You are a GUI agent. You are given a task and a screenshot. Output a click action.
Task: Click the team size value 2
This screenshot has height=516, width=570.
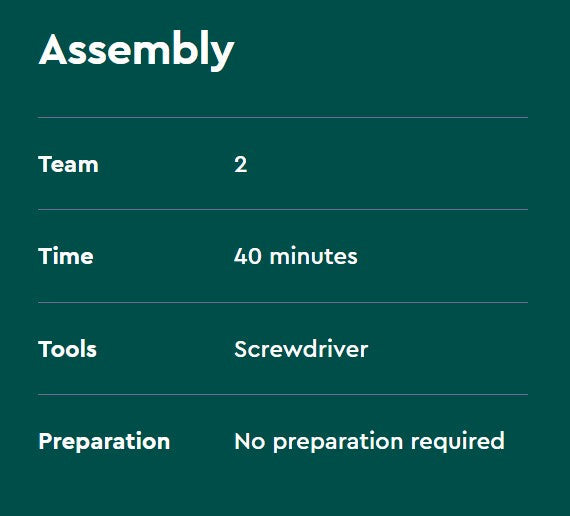coord(241,165)
